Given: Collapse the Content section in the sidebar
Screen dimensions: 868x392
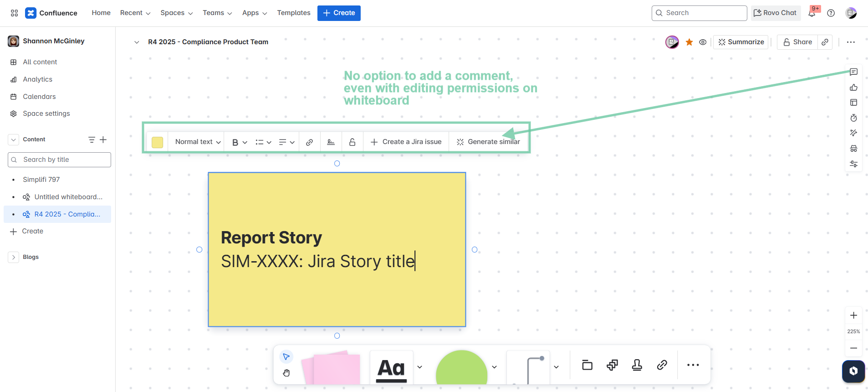Looking at the screenshot, I should [14, 139].
